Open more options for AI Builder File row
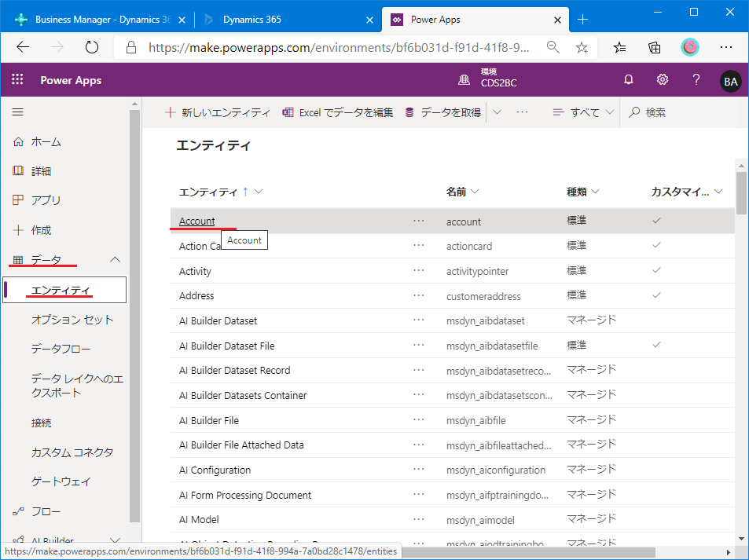This screenshot has width=749, height=560. pyautogui.click(x=419, y=419)
